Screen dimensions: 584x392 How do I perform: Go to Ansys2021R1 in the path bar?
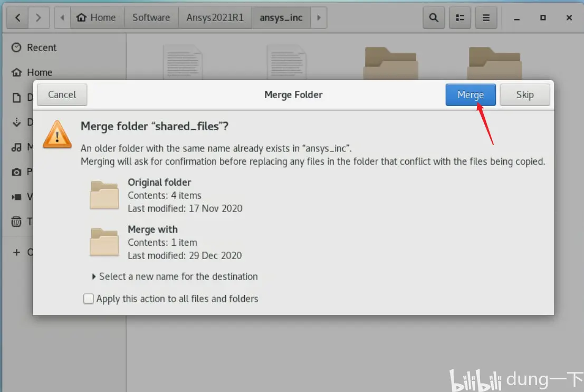[215, 17]
